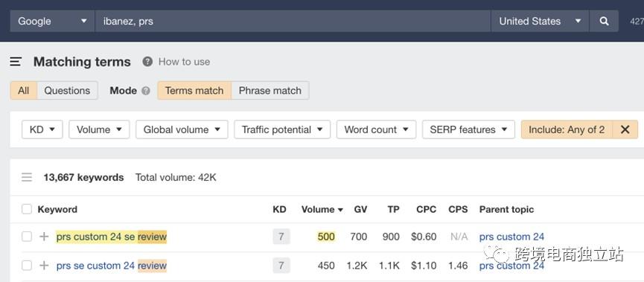Viewport: 644px width, 282px height.
Task: Select the All tab
Action: pos(23,91)
